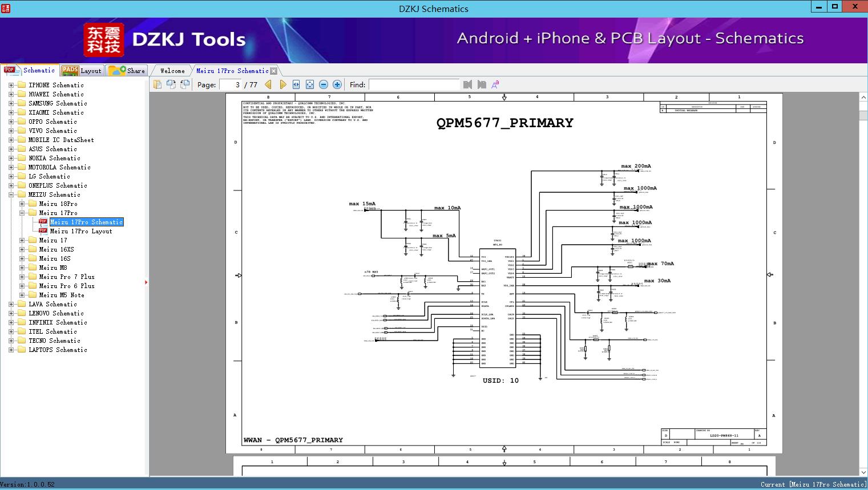Select Meizu 17Pro Layout in the tree
Screen dimensions: 868x490
[81, 231]
